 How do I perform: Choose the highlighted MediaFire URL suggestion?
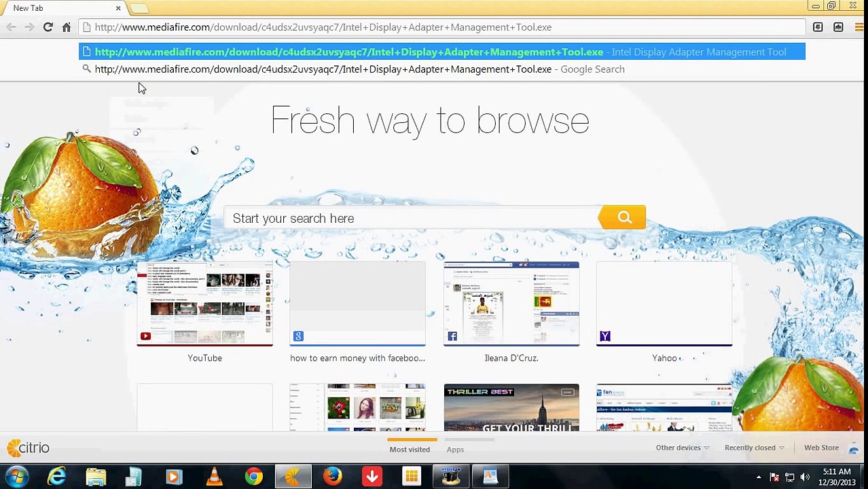441,52
